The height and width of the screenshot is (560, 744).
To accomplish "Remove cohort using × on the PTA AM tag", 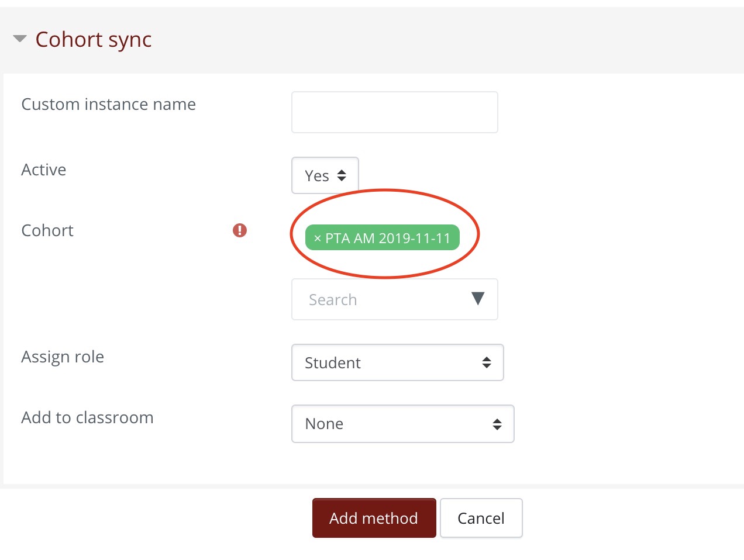I will click(318, 238).
